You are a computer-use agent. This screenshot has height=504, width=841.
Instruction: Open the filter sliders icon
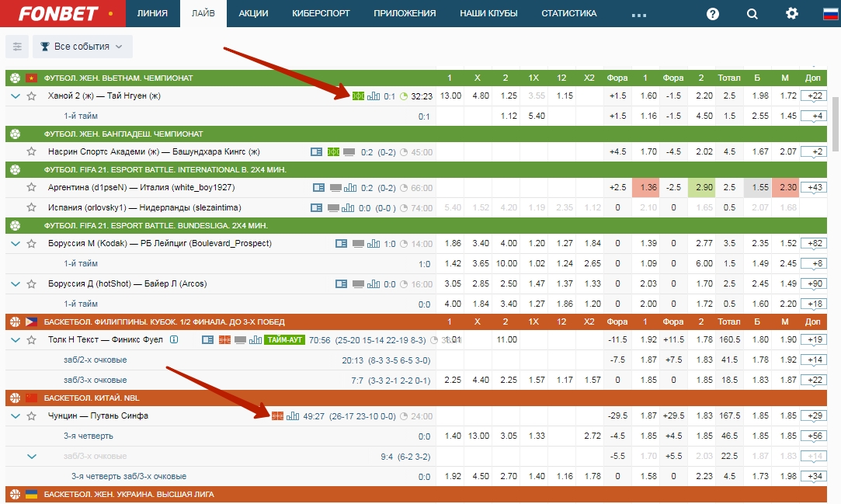click(16, 47)
